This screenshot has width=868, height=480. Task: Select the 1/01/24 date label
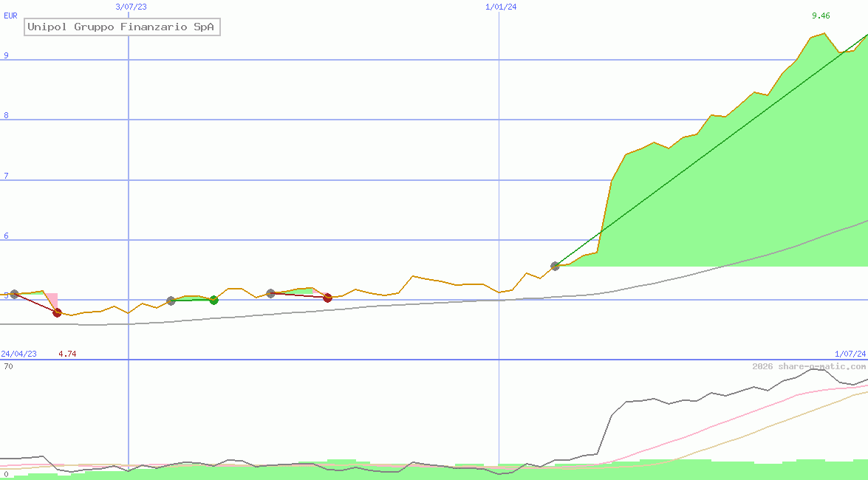(500, 7)
